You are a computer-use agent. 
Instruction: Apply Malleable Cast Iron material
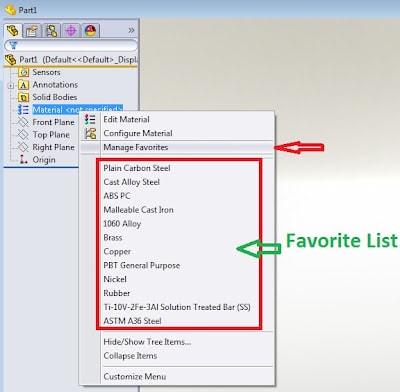tap(138, 210)
